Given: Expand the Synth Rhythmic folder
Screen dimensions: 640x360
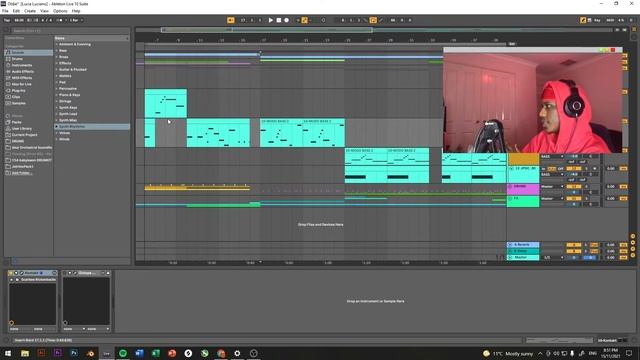Looking at the screenshot, I should coord(57,127).
